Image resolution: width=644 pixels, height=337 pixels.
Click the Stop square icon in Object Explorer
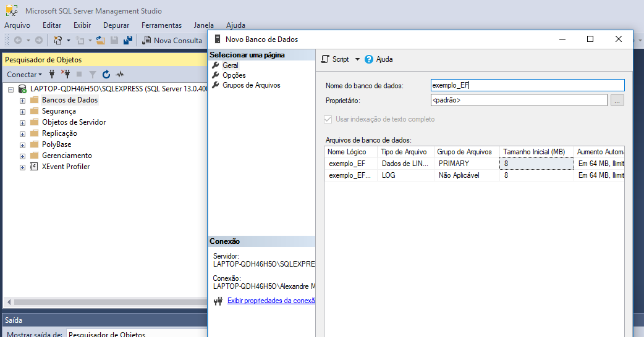(79, 74)
